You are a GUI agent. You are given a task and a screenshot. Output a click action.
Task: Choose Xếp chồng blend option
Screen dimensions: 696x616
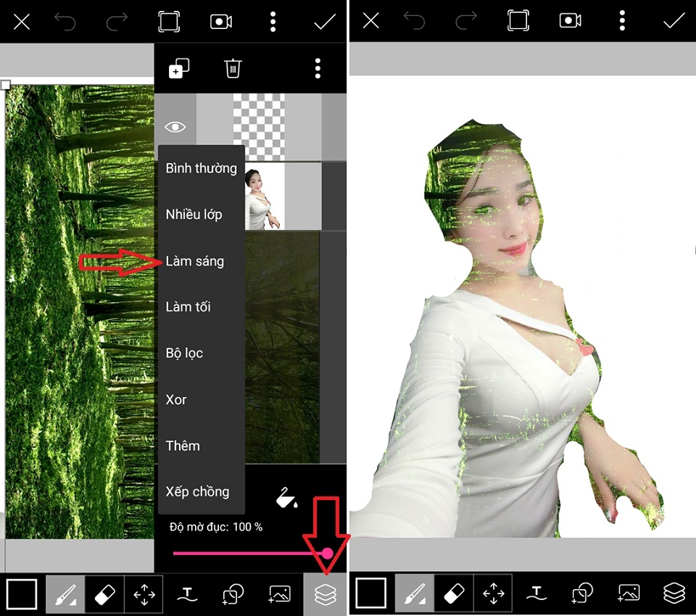[197, 491]
